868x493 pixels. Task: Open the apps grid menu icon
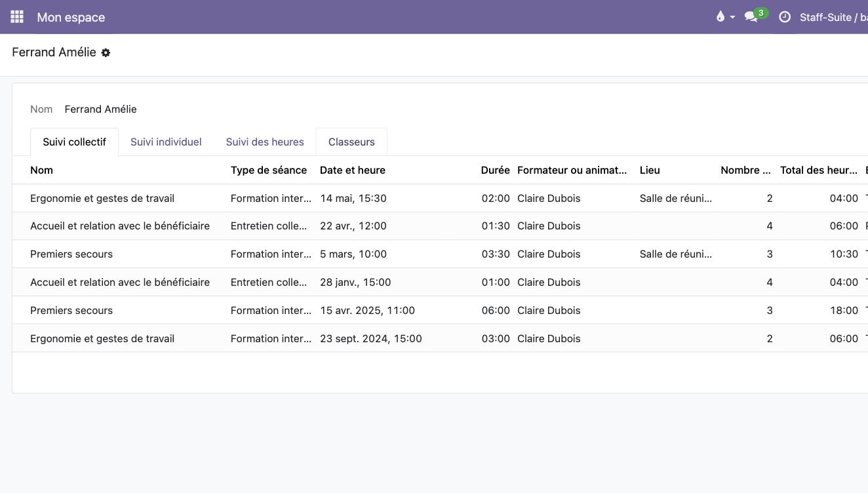coord(17,17)
